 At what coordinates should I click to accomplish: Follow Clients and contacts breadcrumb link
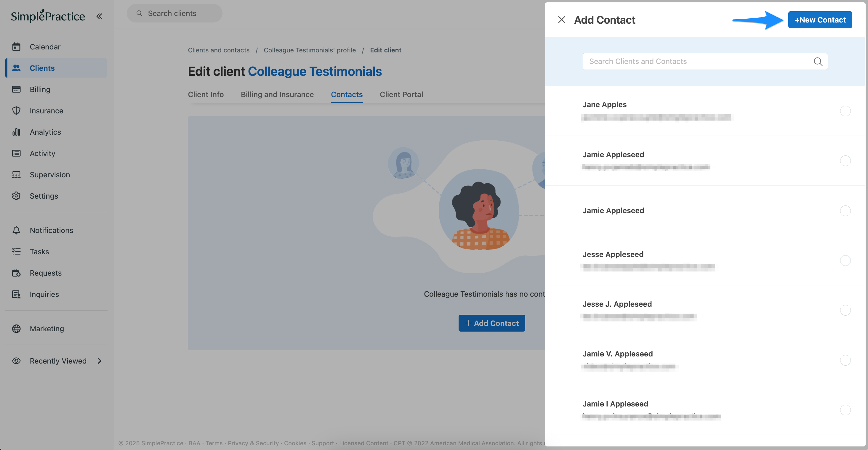[218, 50]
